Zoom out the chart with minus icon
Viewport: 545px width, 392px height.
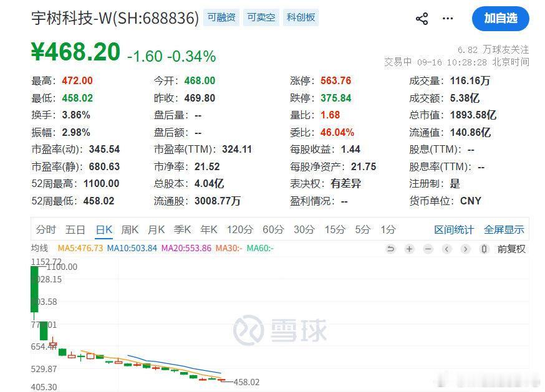pos(428,249)
